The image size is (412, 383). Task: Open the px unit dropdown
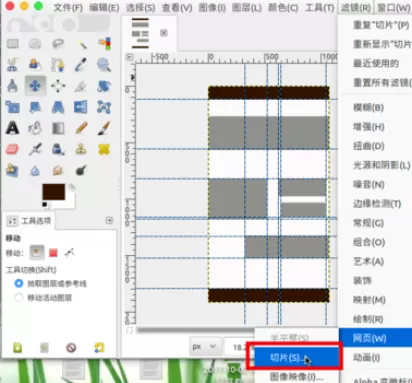[204, 347]
